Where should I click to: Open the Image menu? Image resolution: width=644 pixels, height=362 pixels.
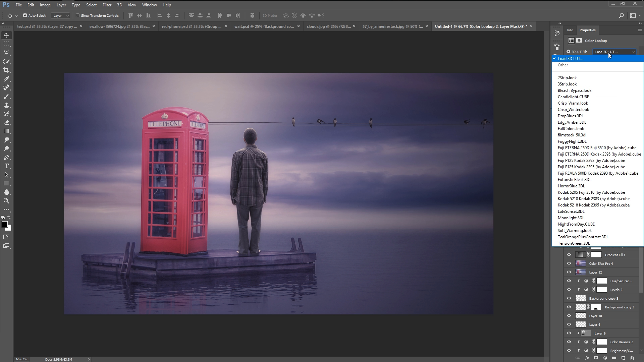[x=45, y=5]
